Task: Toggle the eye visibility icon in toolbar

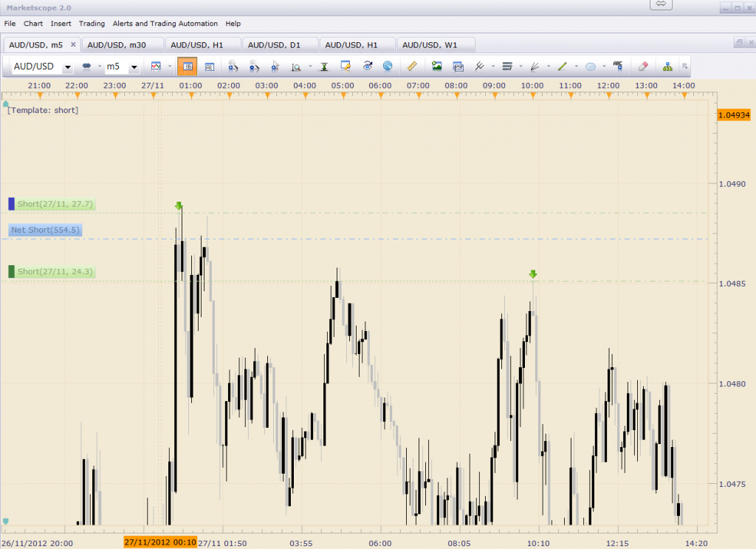Action: (x=367, y=67)
